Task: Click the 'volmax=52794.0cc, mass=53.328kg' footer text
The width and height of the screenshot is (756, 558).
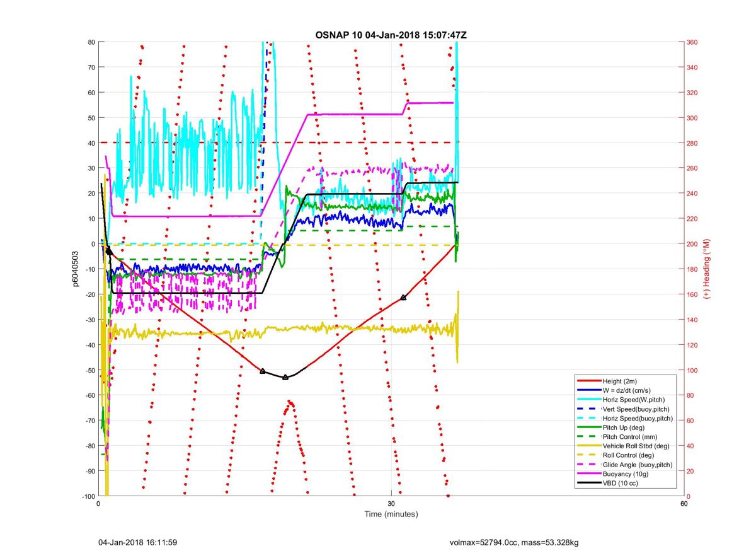Action: (514, 542)
